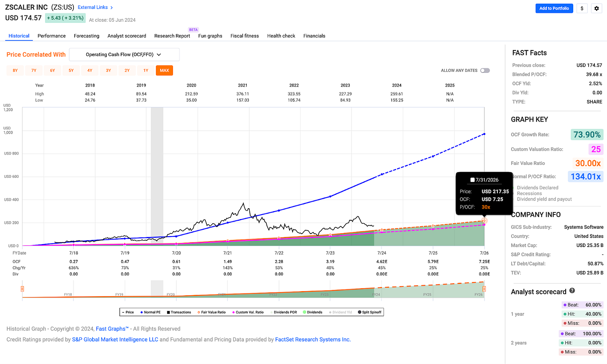
Task: Toggle Dividends POR legend entry
Action: pyautogui.click(x=283, y=312)
